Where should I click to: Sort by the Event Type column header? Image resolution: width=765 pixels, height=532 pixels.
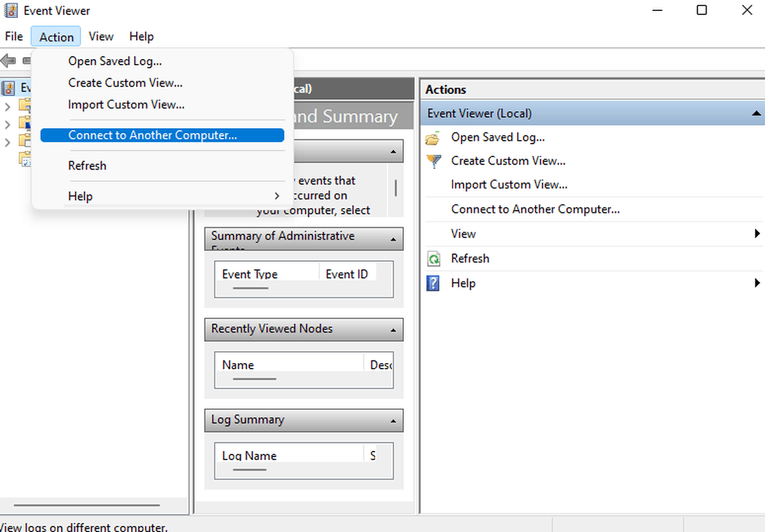[267, 274]
